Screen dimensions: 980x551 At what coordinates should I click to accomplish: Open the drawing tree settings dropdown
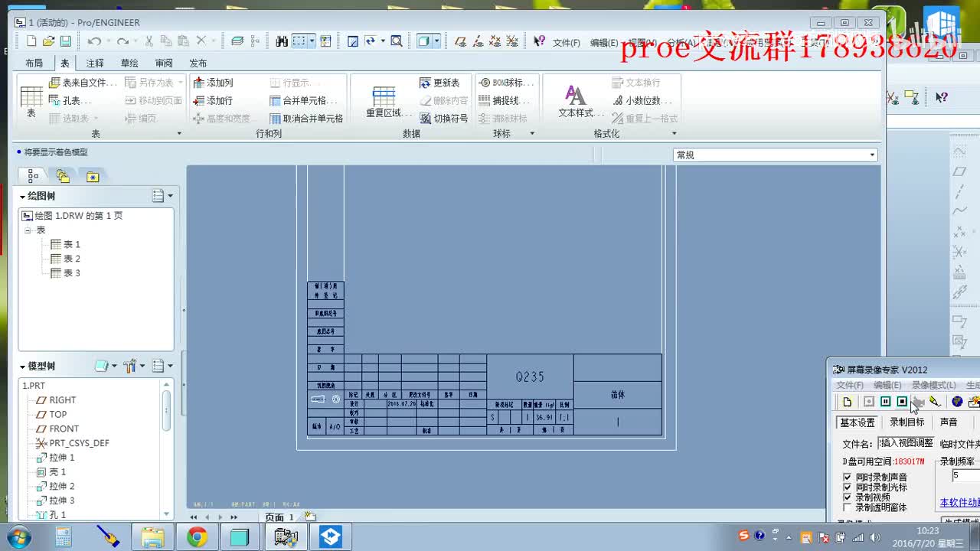[162, 196]
